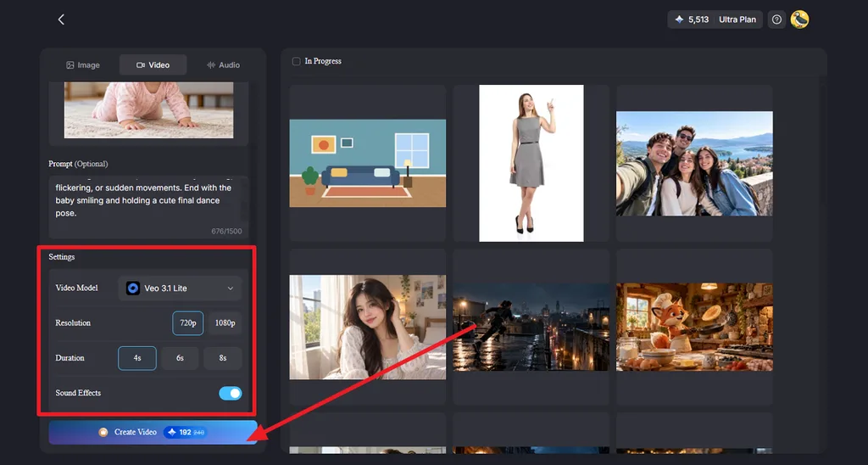Choose 6s duration
868x465 pixels.
180,358
